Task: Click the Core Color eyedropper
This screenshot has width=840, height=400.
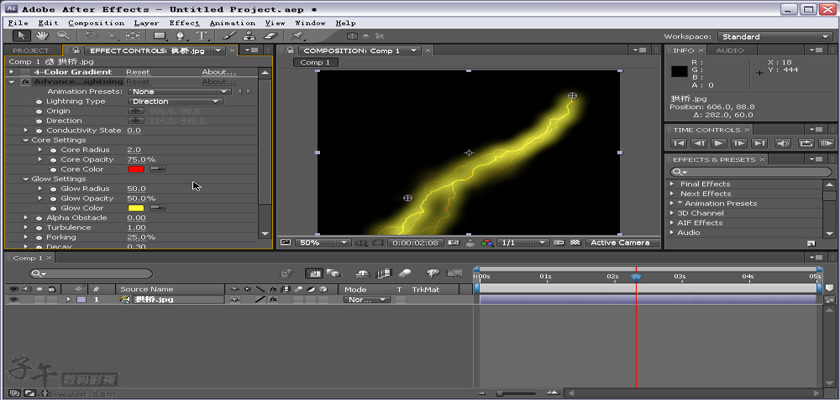Action: point(158,169)
